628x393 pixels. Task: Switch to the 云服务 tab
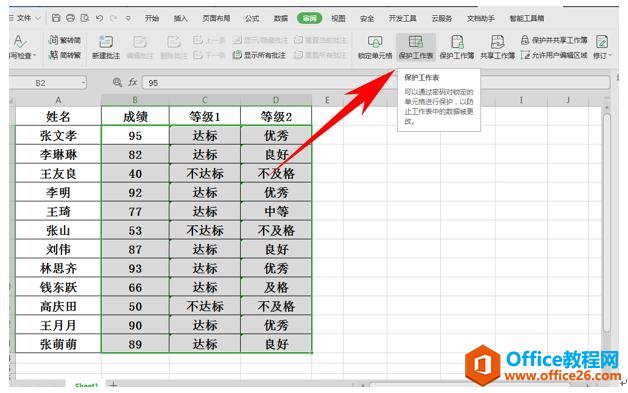click(x=442, y=18)
